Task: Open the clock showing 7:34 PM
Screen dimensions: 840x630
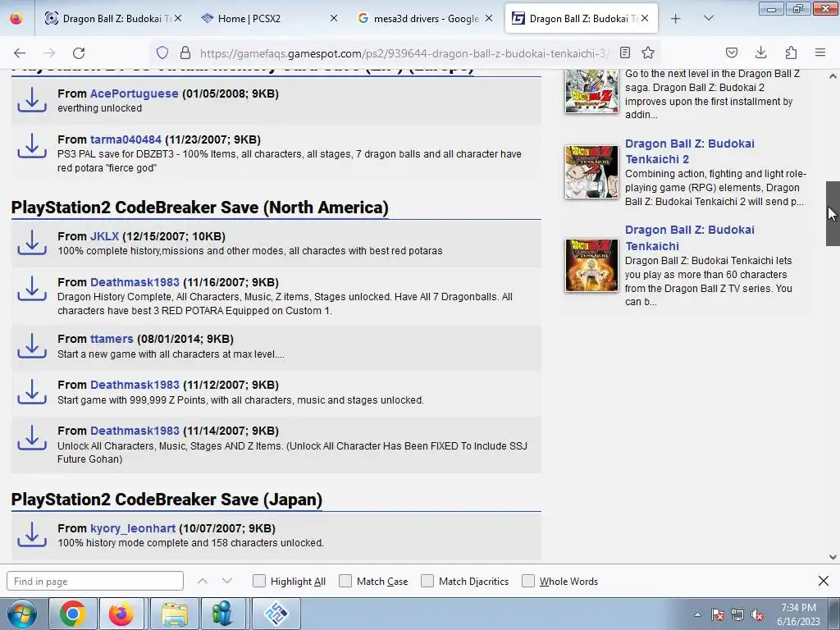Action: (x=798, y=614)
